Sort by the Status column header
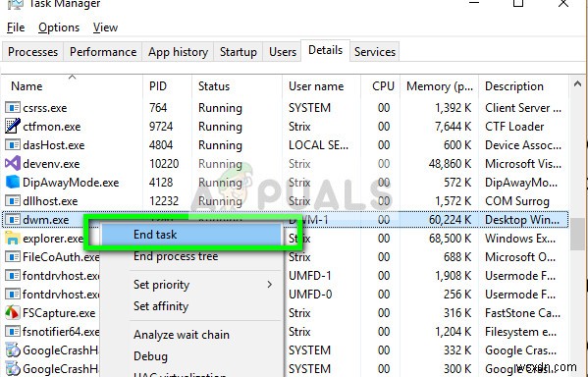The height and width of the screenshot is (377, 588). coord(237,86)
